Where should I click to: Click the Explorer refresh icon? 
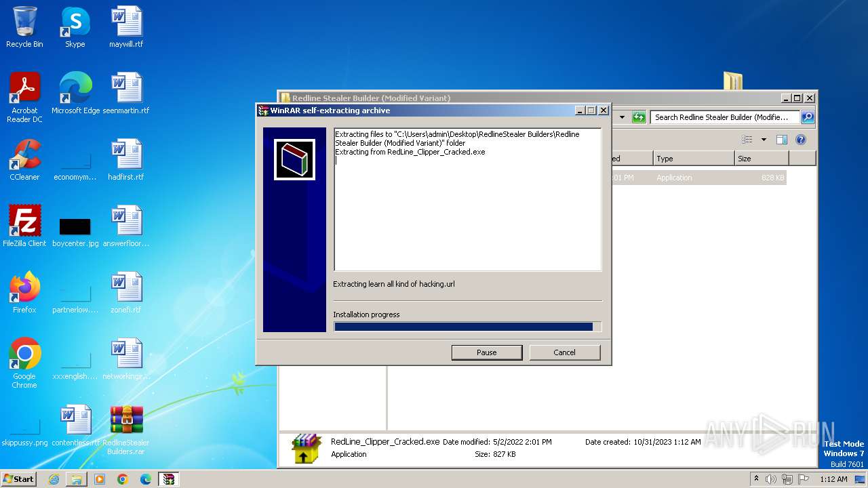pos(639,117)
